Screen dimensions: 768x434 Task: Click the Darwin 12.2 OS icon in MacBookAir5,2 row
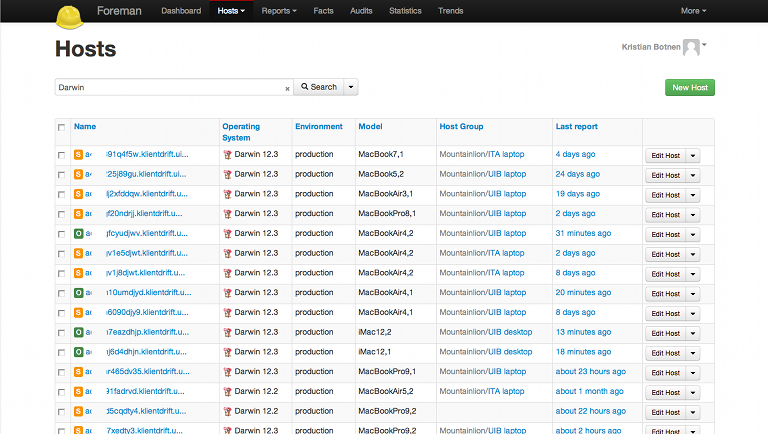[227, 392]
